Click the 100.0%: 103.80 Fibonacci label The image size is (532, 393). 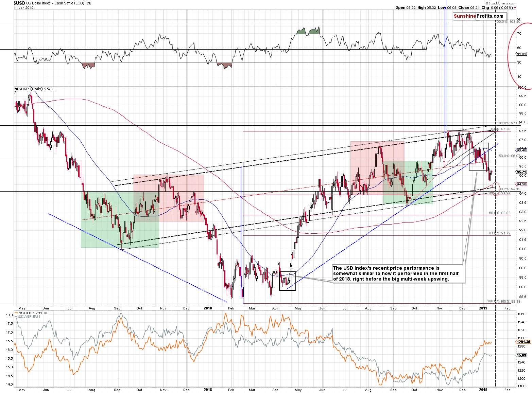pyautogui.click(x=508, y=22)
